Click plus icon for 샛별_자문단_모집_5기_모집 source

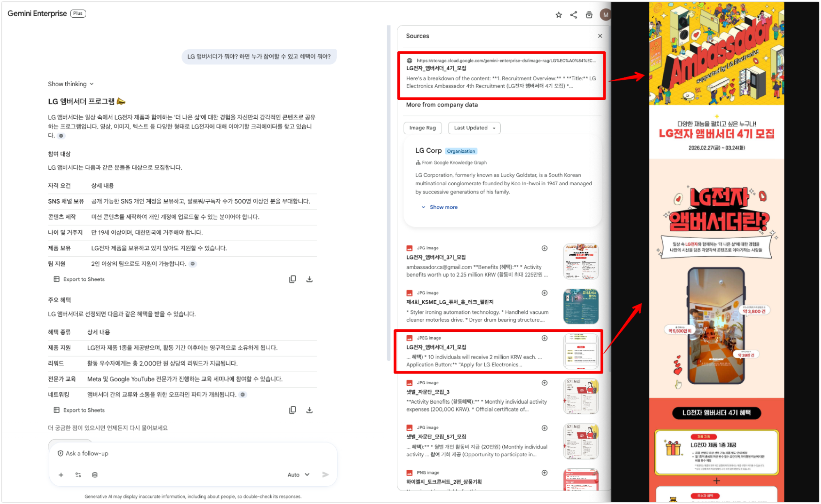544,428
